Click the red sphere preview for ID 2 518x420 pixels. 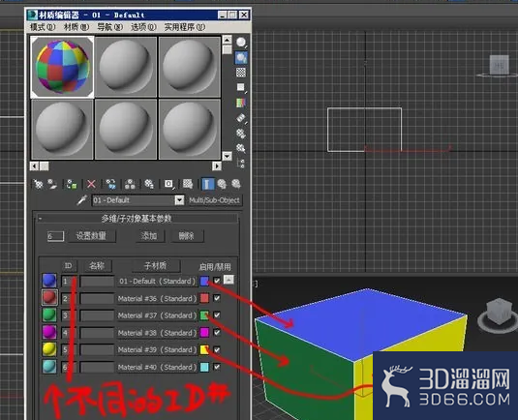pyautogui.click(x=49, y=297)
